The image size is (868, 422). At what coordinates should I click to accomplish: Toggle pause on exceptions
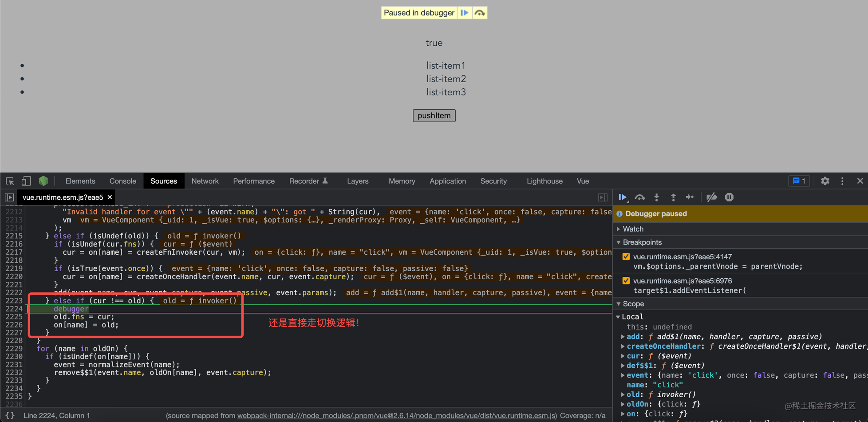[729, 197]
